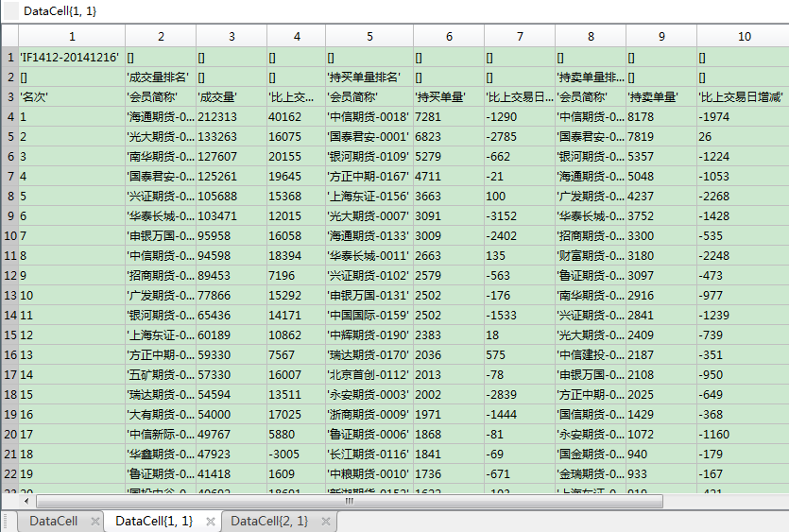
Task: Select cell with value 7281
Action: point(449,117)
